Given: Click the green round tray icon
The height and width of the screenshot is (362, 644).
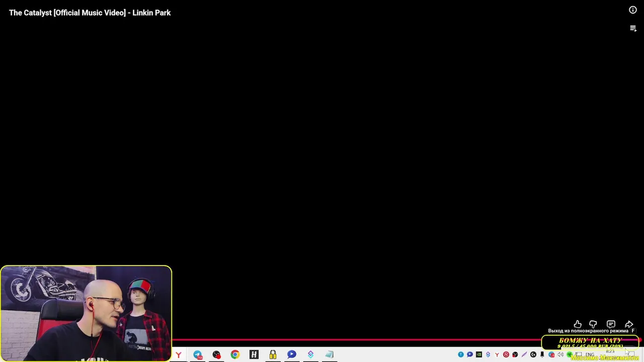Looking at the screenshot, I should (x=570, y=354).
